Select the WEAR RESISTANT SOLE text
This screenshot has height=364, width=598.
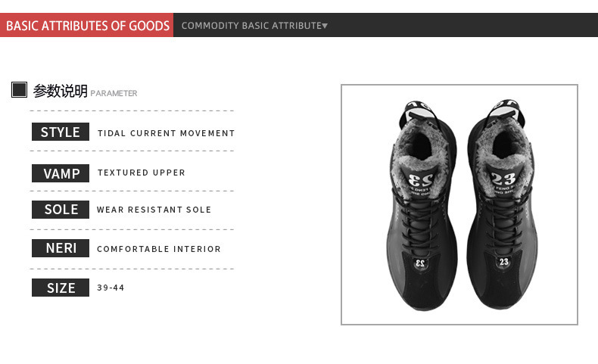tap(154, 210)
